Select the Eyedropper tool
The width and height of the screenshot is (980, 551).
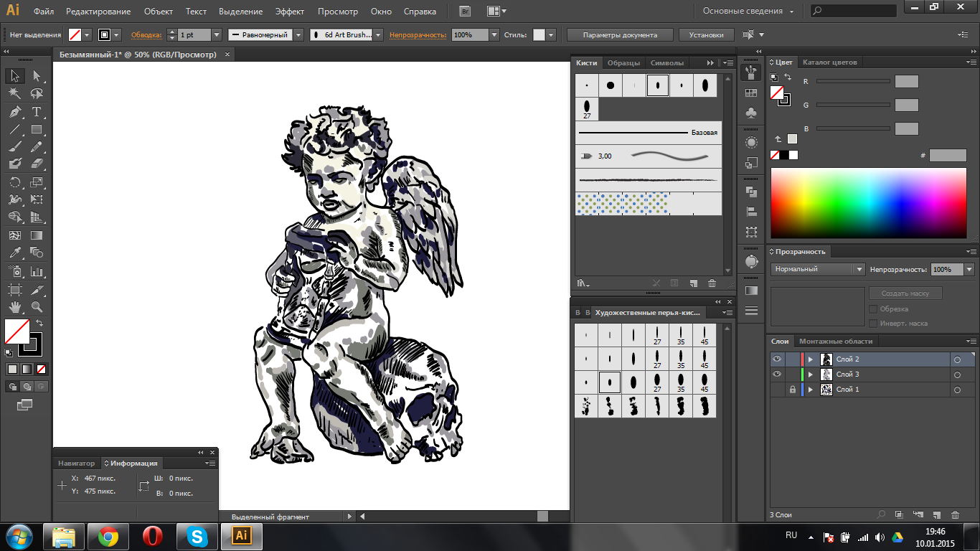click(x=14, y=253)
